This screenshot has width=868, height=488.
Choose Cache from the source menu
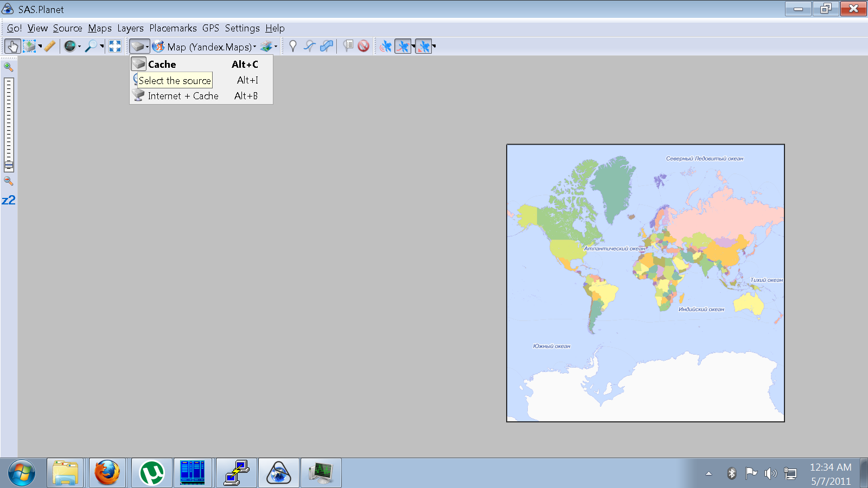[x=162, y=65]
